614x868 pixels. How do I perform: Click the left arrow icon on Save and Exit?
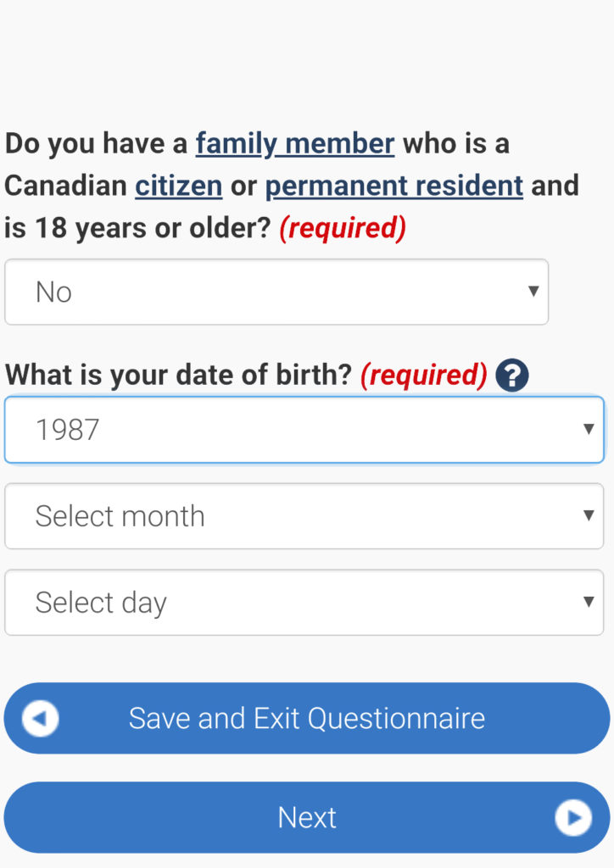[41, 719]
